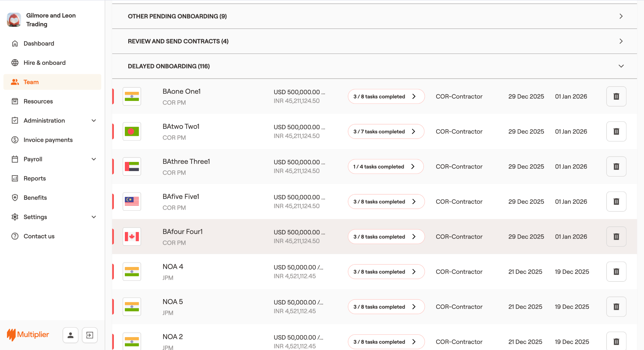Collapse the Delayed Onboarding section
Screen dimensions: 644x350
click(621, 66)
